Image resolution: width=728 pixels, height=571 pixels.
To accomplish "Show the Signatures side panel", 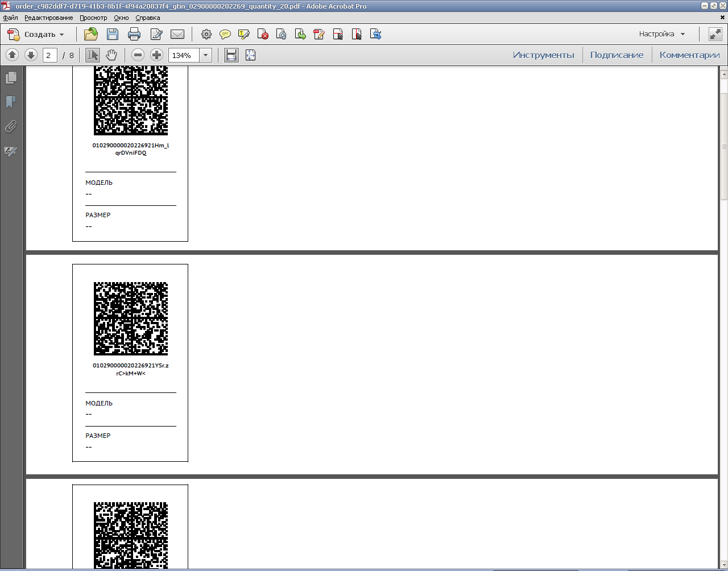I will click(11, 151).
